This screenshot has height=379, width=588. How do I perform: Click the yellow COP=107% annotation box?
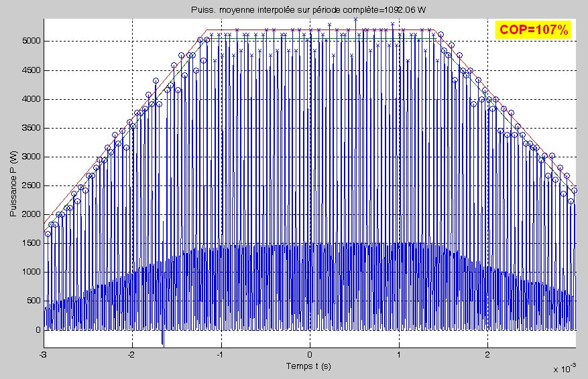[533, 29]
